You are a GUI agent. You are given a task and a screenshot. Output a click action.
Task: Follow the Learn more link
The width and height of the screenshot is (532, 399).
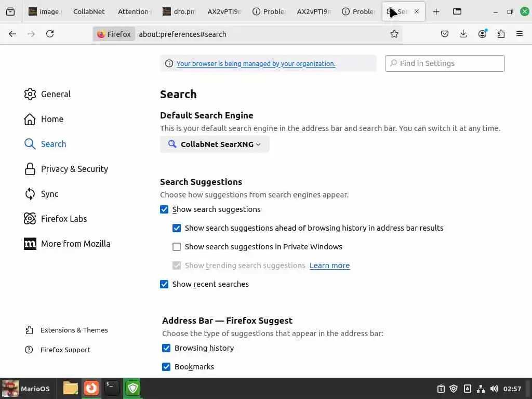[x=329, y=265]
